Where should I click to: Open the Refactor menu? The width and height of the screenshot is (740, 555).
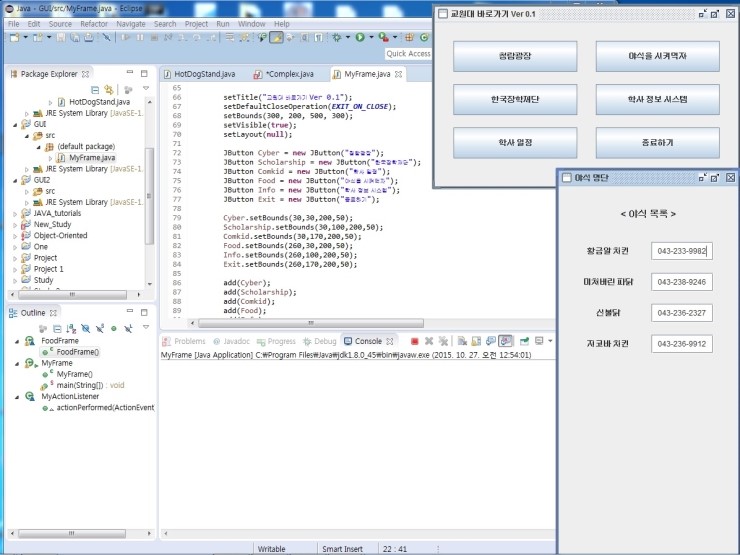pos(94,24)
